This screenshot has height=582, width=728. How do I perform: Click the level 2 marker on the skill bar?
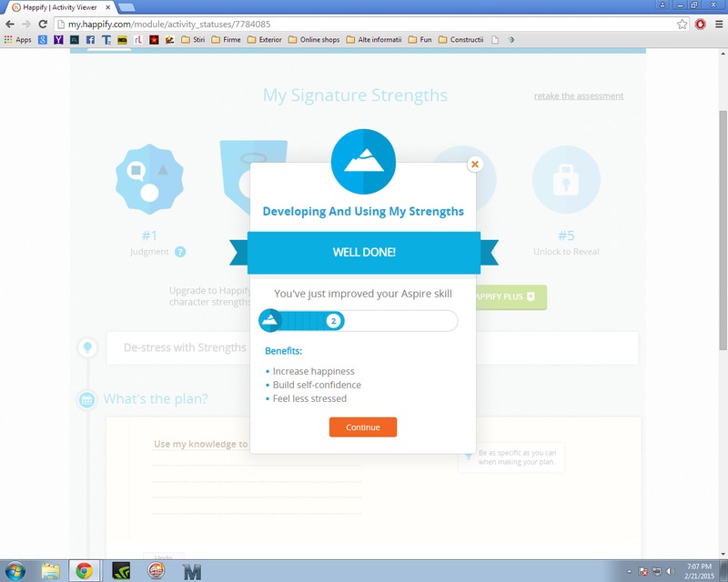click(333, 321)
